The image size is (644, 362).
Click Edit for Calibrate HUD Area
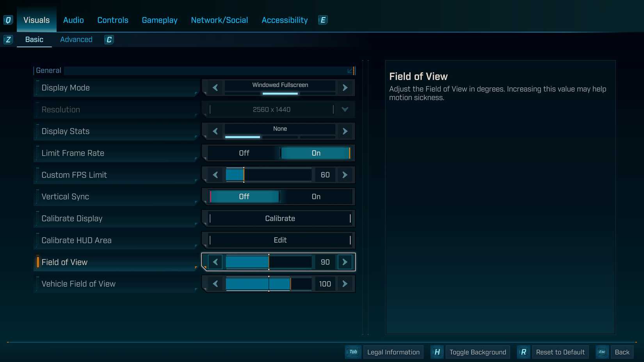click(x=280, y=240)
